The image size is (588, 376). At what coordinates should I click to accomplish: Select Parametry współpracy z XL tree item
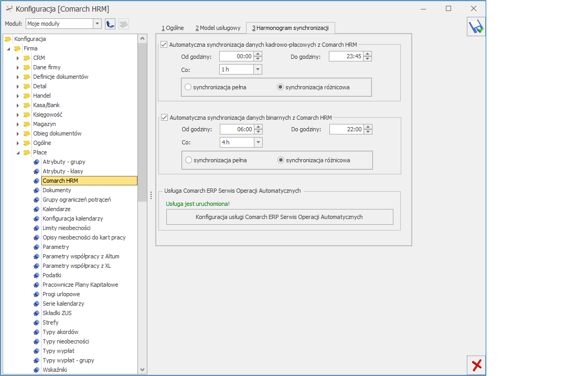(x=76, y=266)
